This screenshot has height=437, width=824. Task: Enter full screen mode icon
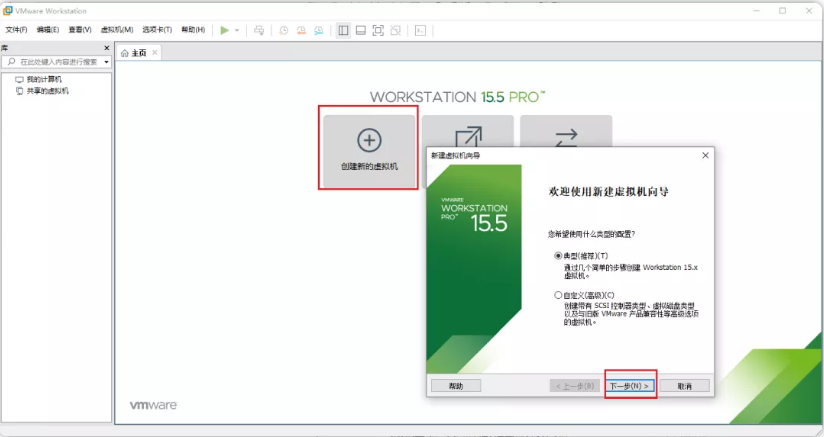click(378, 30)
